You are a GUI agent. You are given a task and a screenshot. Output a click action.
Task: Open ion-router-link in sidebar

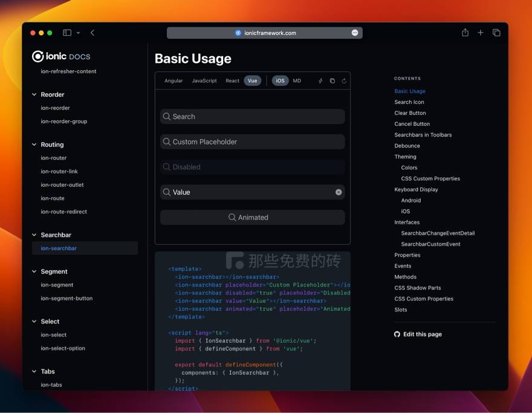click(59, 171)
